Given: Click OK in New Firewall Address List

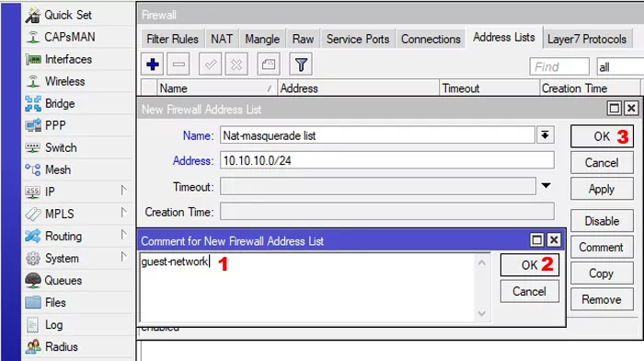Looking at the screenshot, I should pos(602,136).
